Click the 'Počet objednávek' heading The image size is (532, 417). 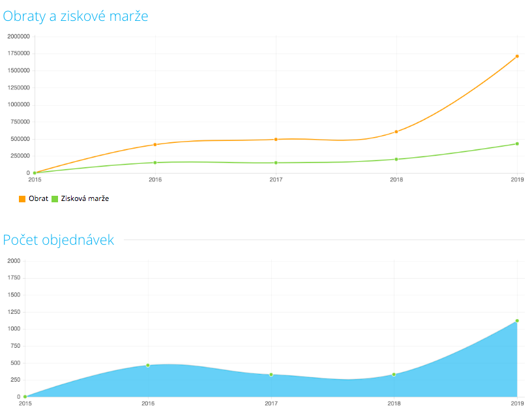click(x=59, y=240)
